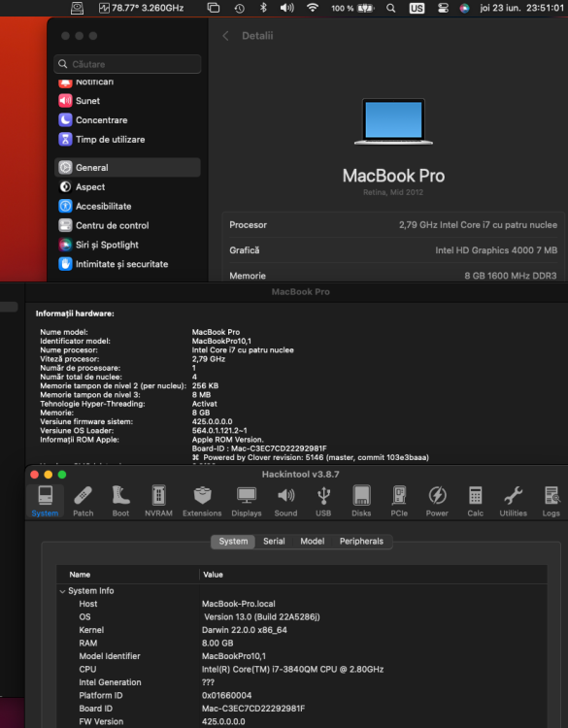Screen dimensions: 568x728
Task: Open the US input source menu
Action: click(417, 8)
